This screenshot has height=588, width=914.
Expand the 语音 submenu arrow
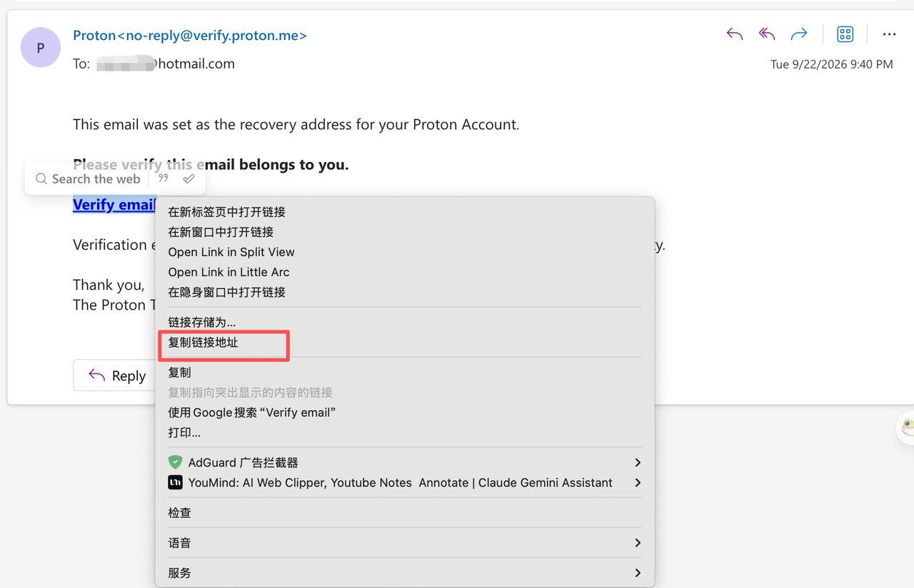pos(638,543)
